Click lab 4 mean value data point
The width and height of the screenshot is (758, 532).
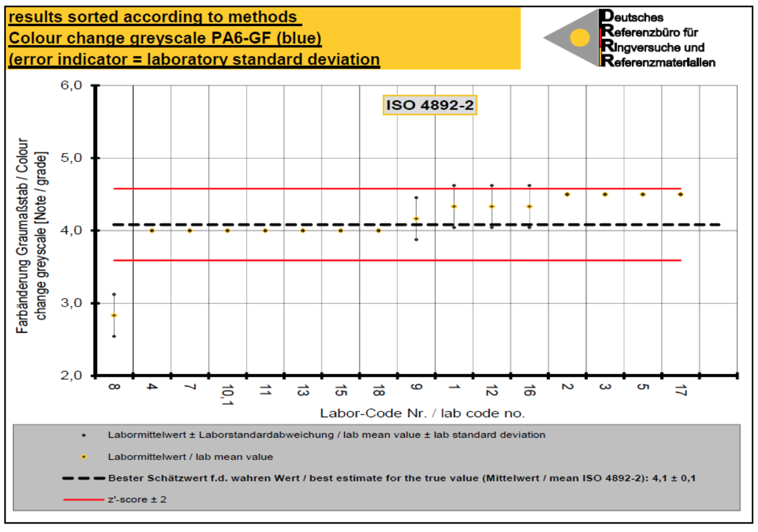(x=152, y=231)
